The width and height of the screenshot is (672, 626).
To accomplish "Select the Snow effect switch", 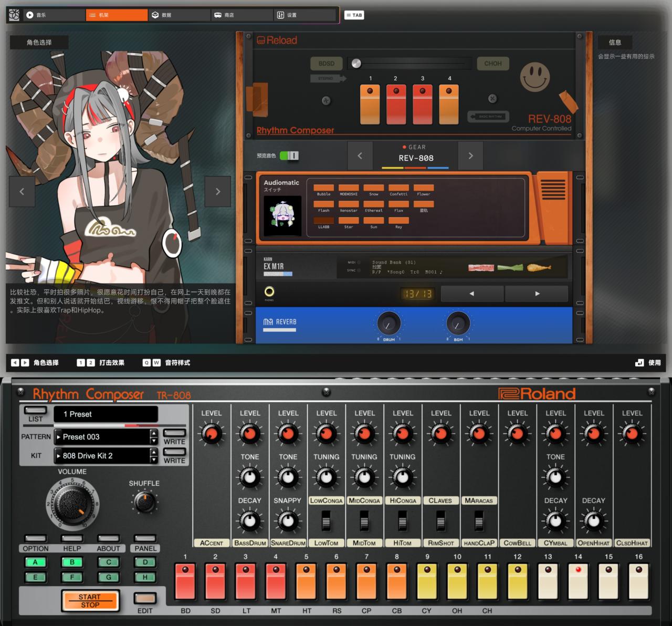I will pos(374,187).
